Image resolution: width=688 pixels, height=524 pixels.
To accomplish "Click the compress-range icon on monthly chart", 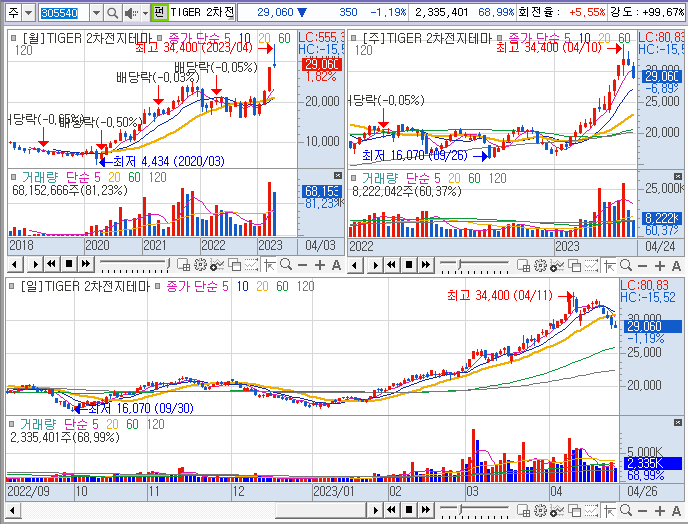I will click(x=251, y=265).
